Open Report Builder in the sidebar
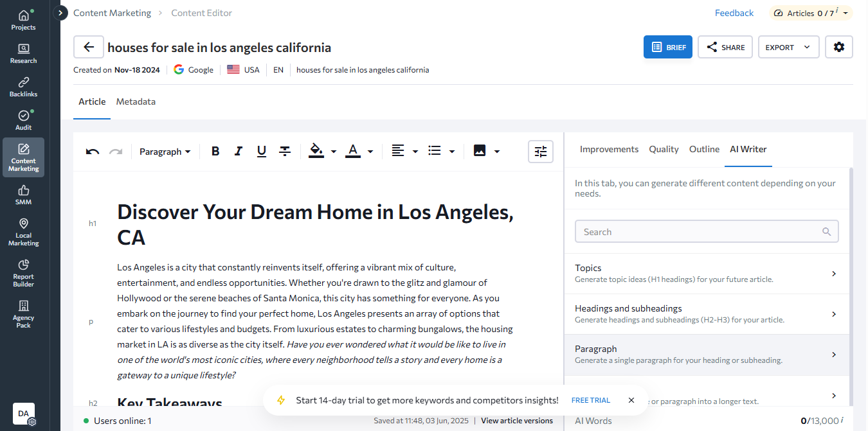Viewport: 868px width, 431px height. pos(23,273)
